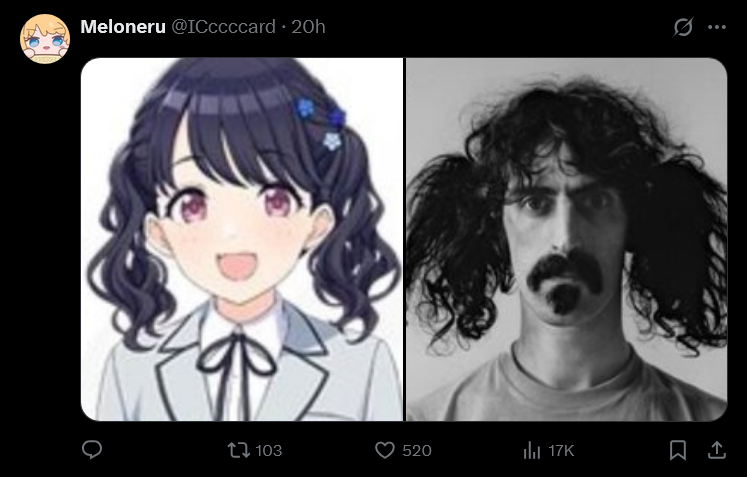Open the @ICccccard handle link

(223, 27)
